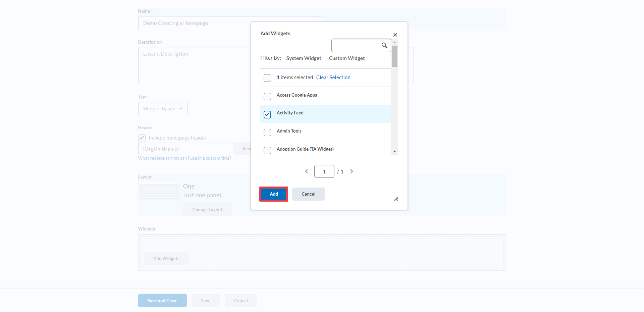Tick the Admin Tools checkbox
The height and width of the screenshot is (312, 644).
coord(267,133)
